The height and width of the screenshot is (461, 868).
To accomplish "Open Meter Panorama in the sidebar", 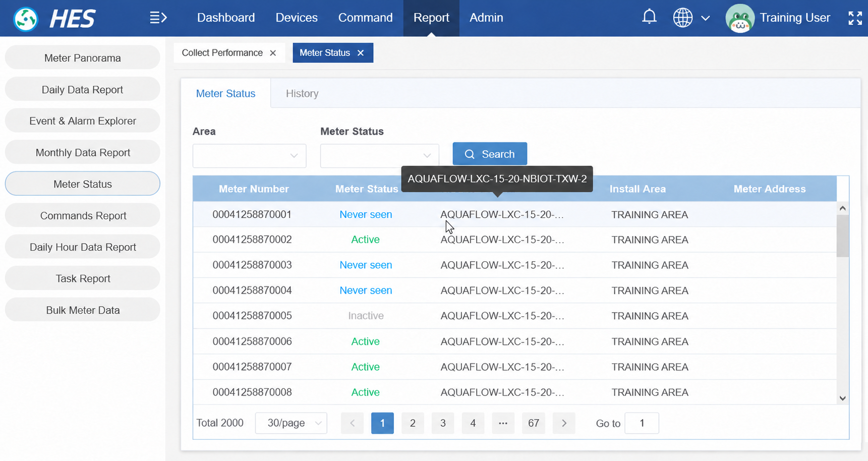I will (83, 57).
